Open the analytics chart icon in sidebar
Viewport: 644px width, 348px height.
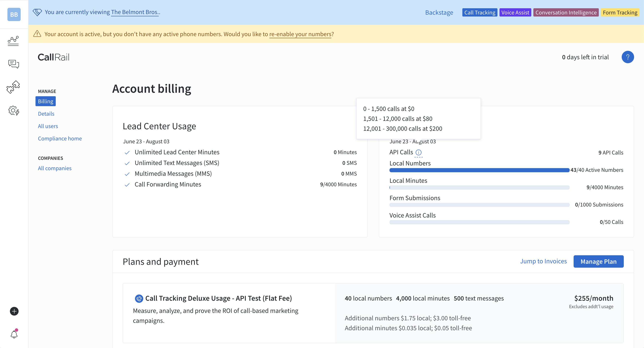[13, 41]
